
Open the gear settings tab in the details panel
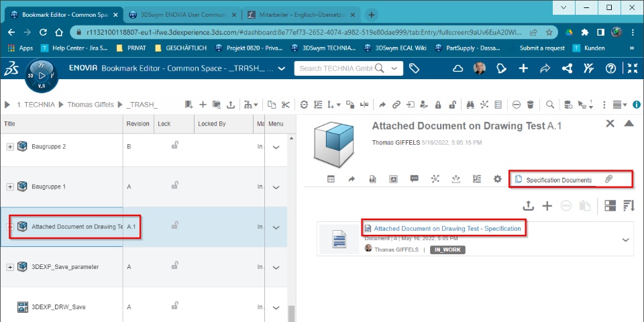[x=497, y=178]
